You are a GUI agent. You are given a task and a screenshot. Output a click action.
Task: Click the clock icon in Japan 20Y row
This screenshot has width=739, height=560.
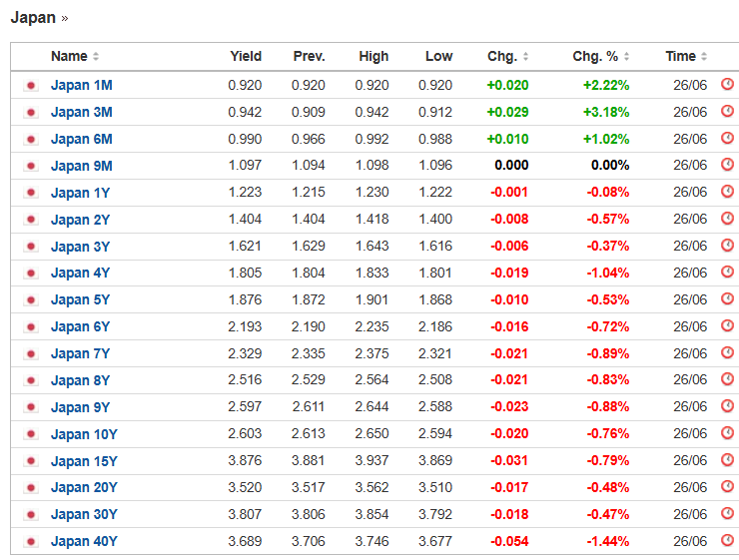point(727,486)
